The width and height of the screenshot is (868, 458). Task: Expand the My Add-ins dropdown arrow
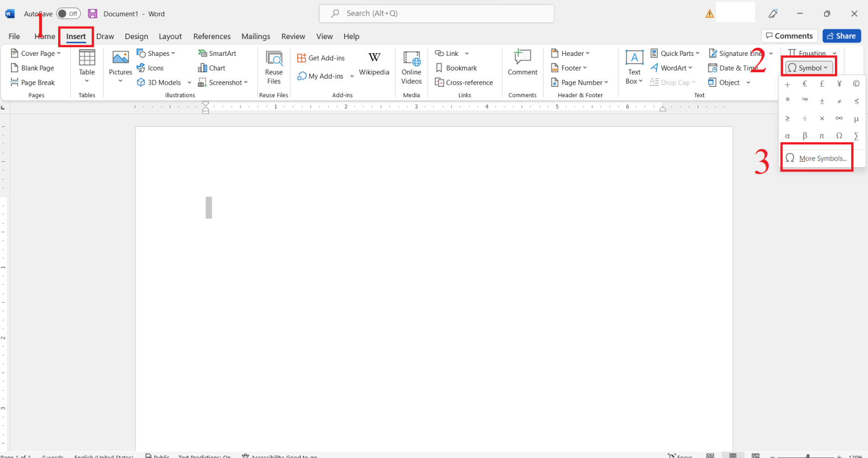(x=352, y=76)
